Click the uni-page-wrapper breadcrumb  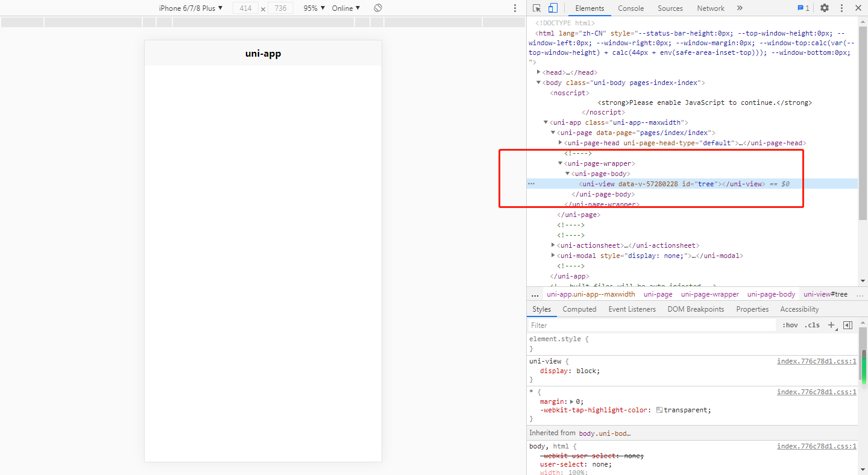[x=709, y=294]
